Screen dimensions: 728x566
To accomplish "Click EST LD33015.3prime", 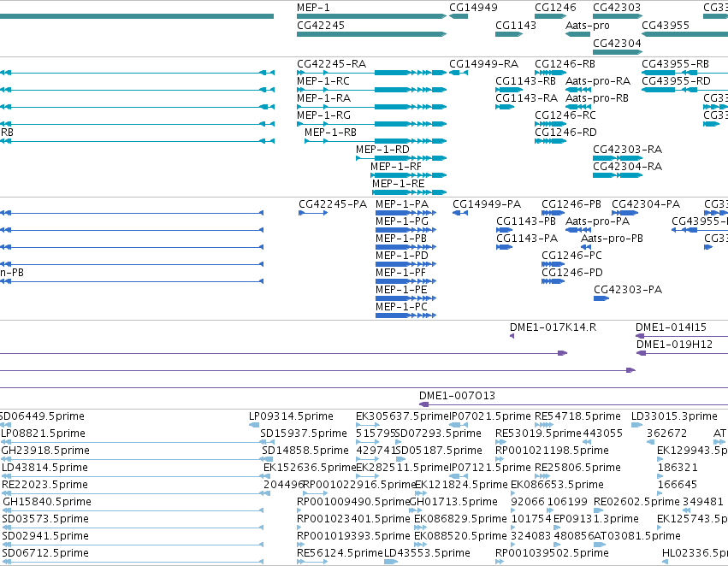I will [x=637, y=425].
